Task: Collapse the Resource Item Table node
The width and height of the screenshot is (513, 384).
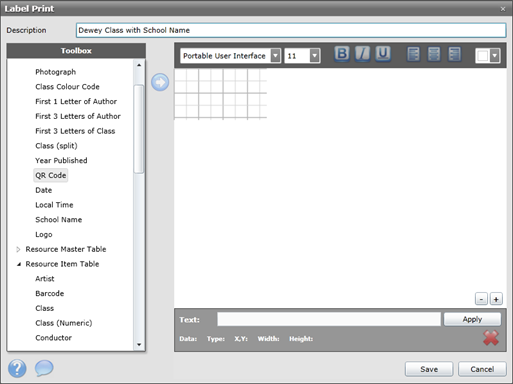Action: click(19, 264)
